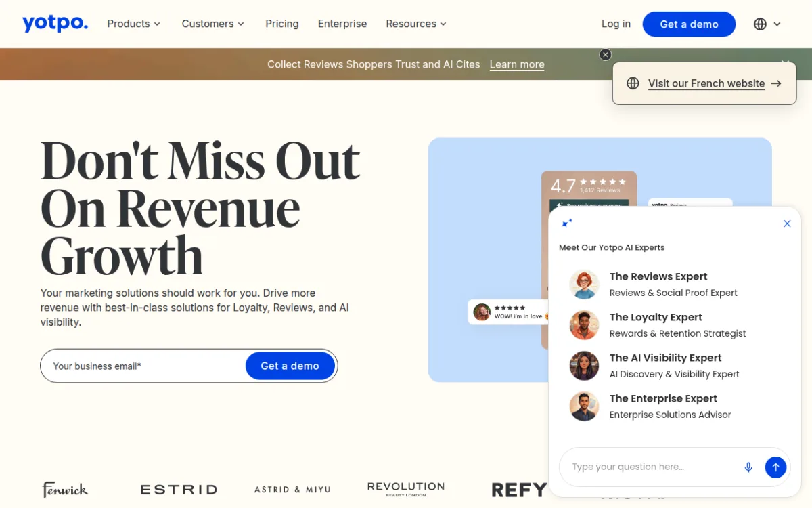Screen dimensions: 812x508
Task: Click the chat question input field
Action: pos(650,467)
